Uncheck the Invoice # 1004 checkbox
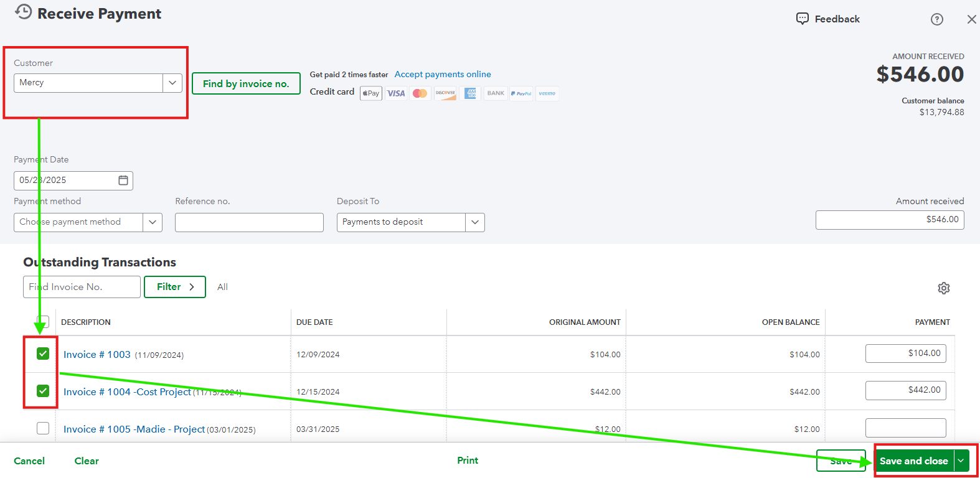980x478 pixels. coord(43,391)
